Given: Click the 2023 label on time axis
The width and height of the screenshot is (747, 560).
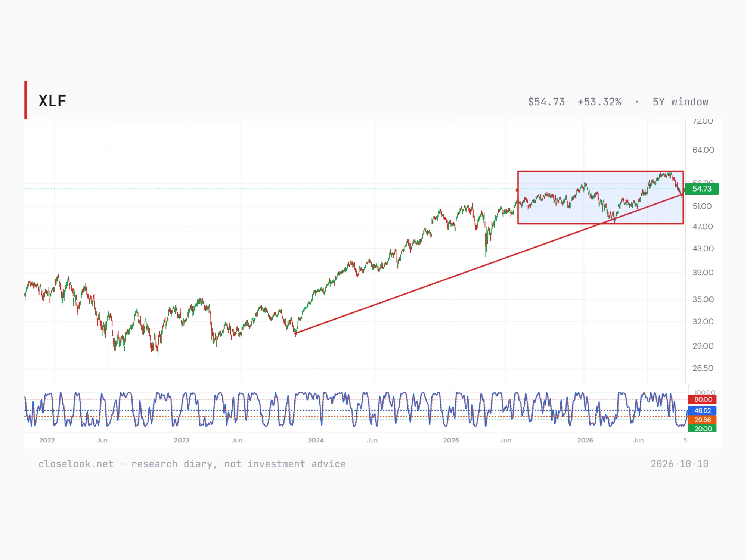Looking at the screenshot, I should tap(182, 441).
